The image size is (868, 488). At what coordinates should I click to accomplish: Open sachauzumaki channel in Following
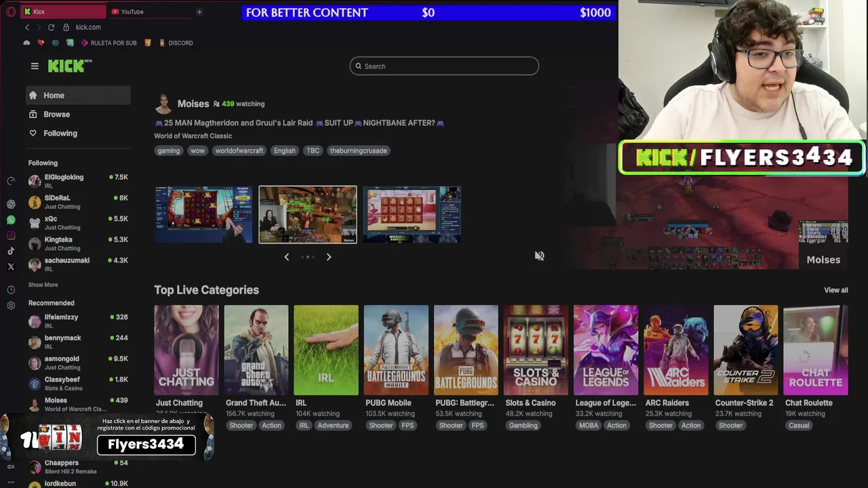click(78, 264)
